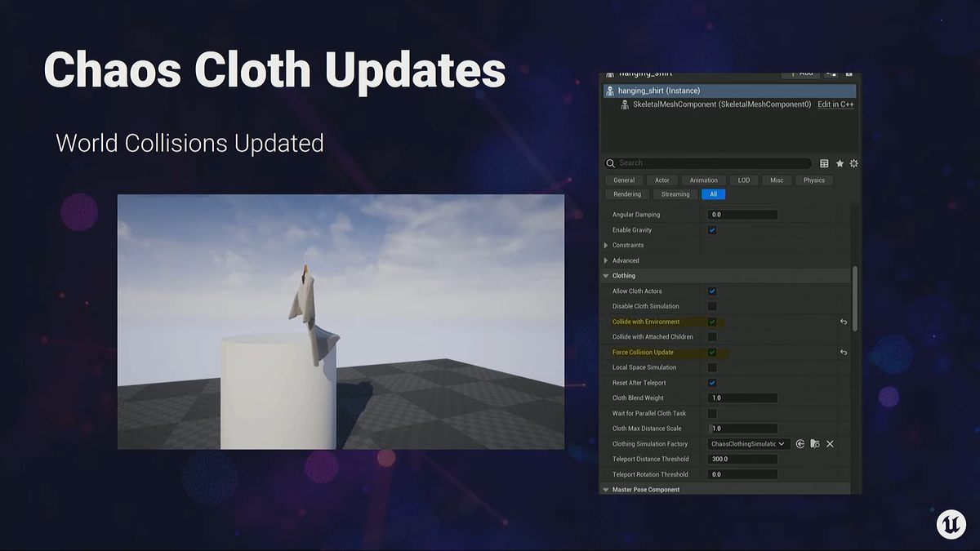Click the hanging_shirt instance actor icon
The height and width of the screenshot is (551, 980).
(610, 91)
